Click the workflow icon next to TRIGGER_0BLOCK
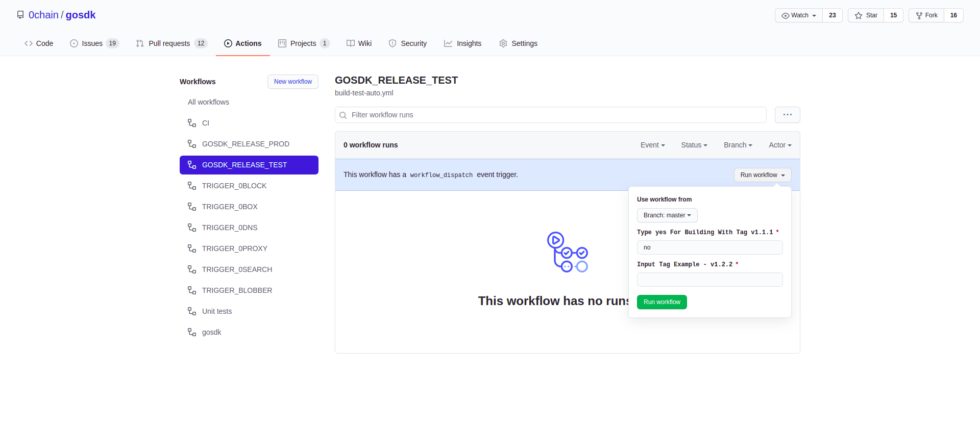This screenshot has width=980, height=425. pyautogui.click(x=192, y=186)
